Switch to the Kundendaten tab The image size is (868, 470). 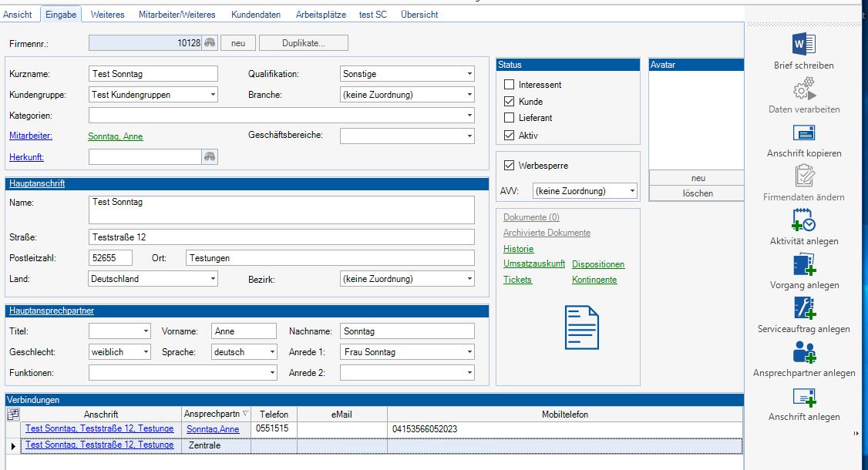pos(256,15)
